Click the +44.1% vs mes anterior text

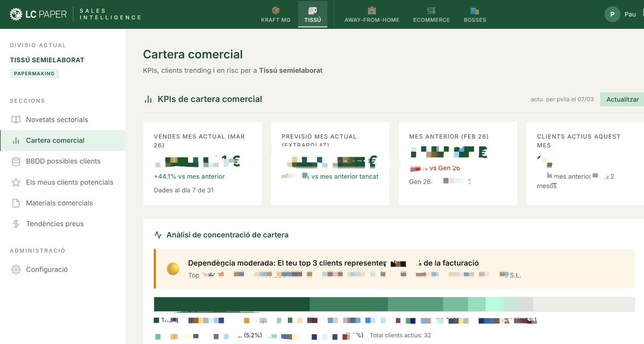190,177
